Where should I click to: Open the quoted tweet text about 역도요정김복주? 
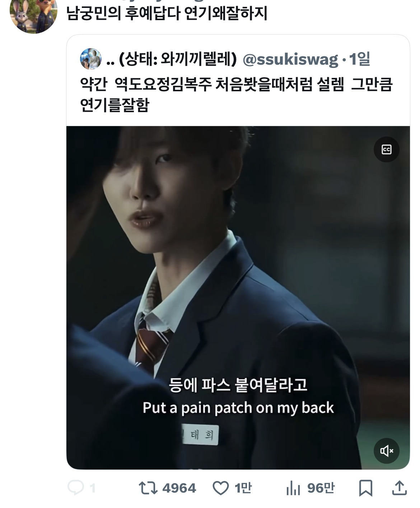[x=236, y=95]
